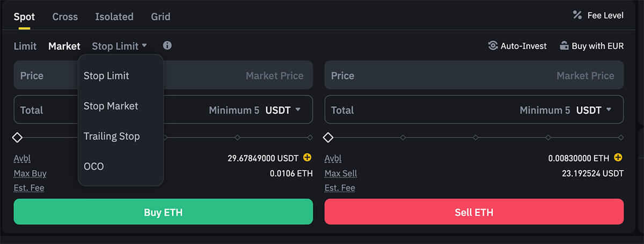Open the USDT unit dropdown in sell panel
Viewport: 644px width, 244px height.
click(594, 110)
